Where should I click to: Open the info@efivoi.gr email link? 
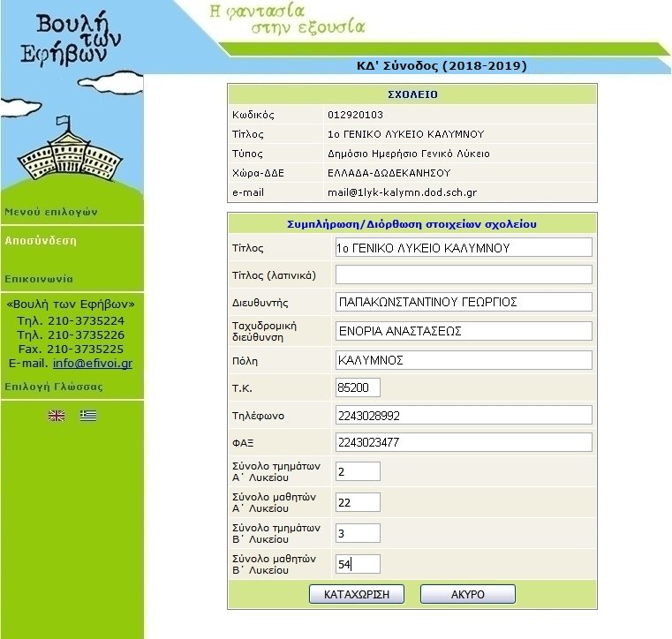pos(93,363)
